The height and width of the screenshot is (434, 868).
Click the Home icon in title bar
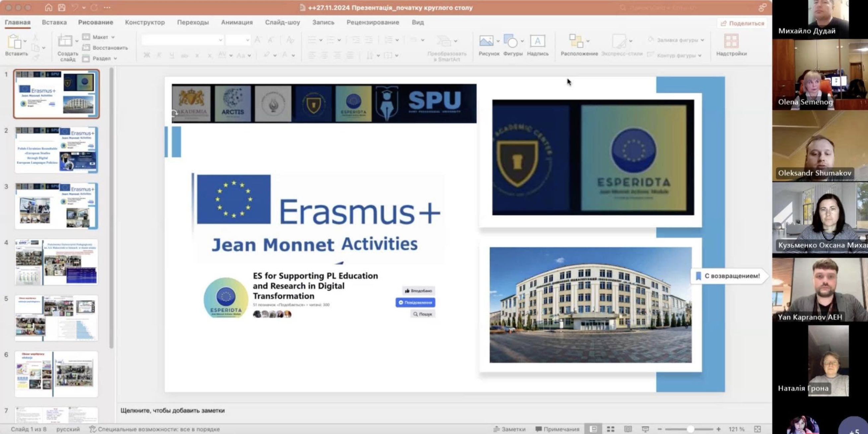click(x=48, y=7)
